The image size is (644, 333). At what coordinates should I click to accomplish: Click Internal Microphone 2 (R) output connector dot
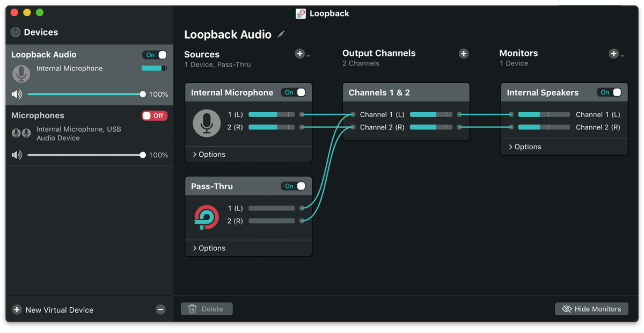302,127
